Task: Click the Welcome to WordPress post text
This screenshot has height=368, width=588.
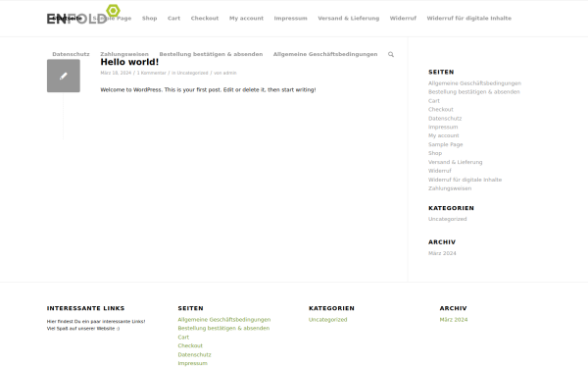Action: (208, 89)
